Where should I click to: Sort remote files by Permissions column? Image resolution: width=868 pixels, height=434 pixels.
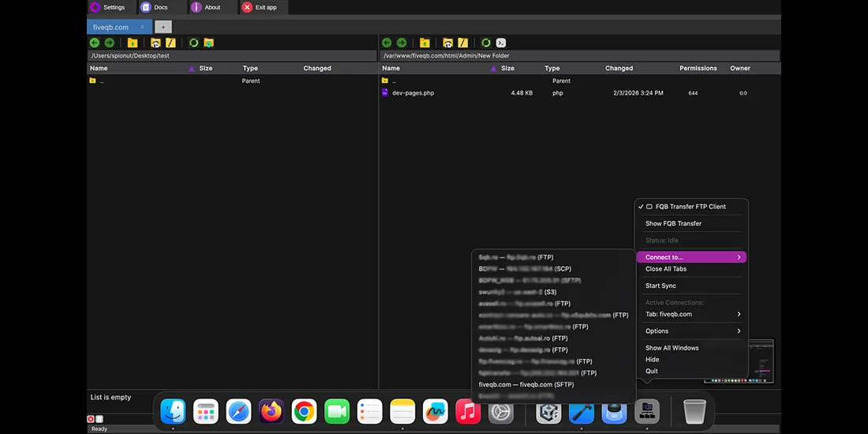tap(698, 69)
